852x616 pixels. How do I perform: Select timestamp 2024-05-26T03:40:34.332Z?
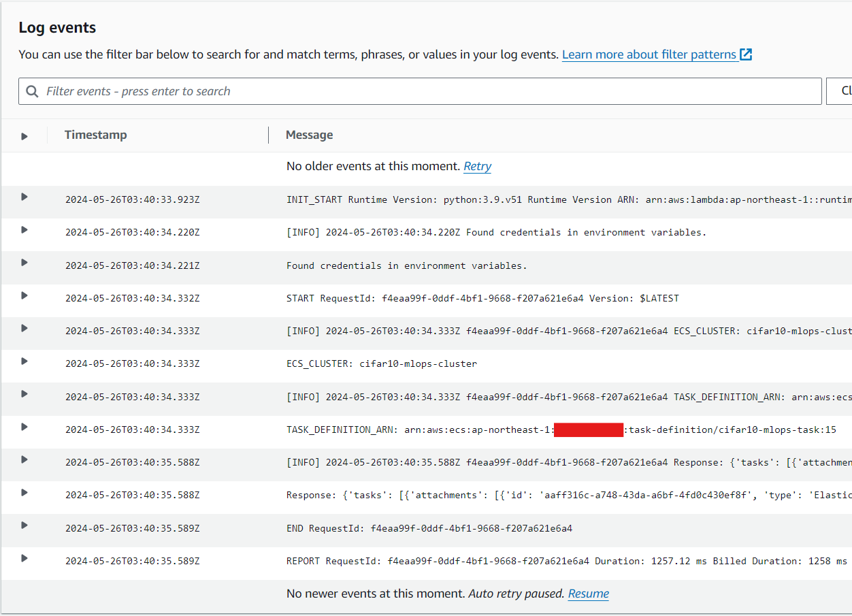point(133,298)
